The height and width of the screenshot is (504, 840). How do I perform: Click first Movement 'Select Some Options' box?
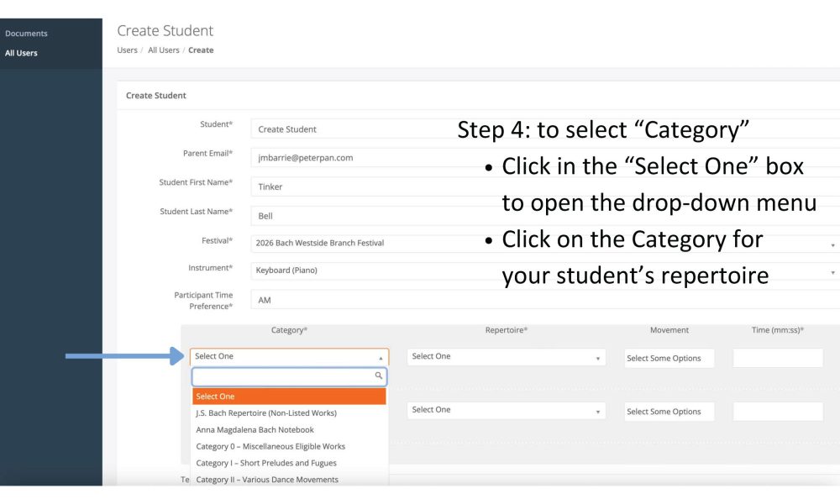pos(669,358)
